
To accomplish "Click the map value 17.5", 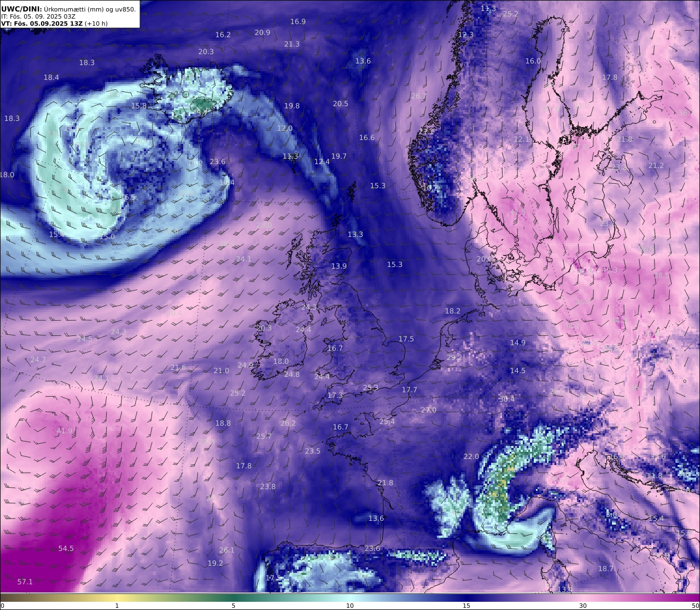I will [x=406, y=340].
